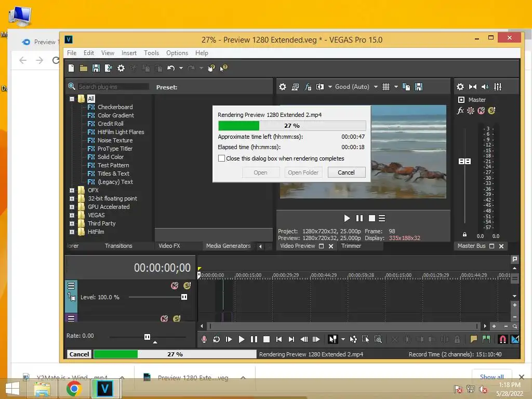Save snapshot to file icon in preview
Screen dimensions: 532x399
tap(419, 87)
